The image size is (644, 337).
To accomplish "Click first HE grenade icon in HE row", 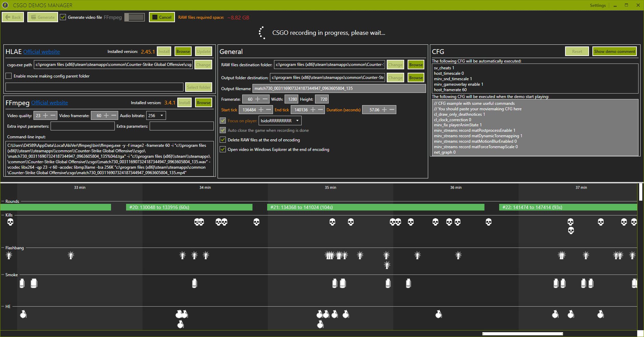I will click(23, 314).
